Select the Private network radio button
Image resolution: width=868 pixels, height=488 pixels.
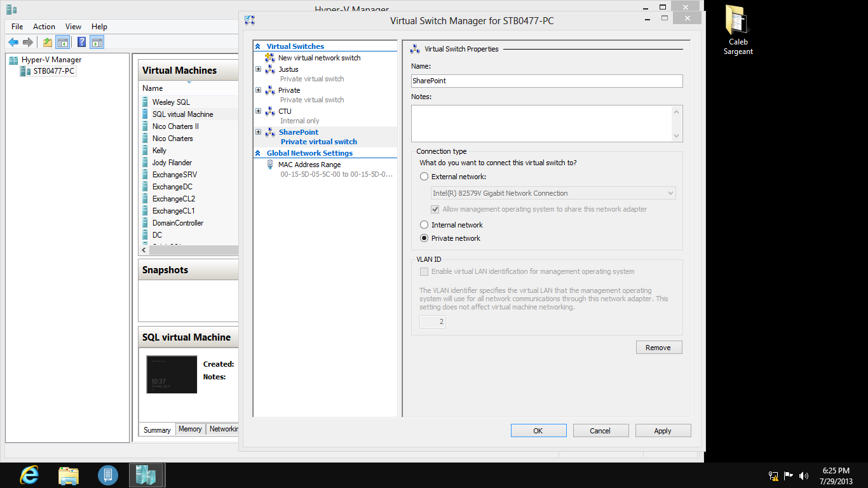pos(424,238)
